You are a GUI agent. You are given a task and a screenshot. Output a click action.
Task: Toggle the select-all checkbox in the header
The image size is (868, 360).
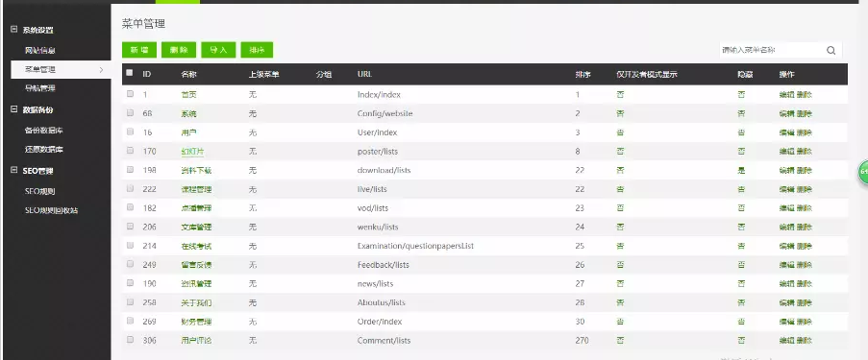(x=130, y=72)
